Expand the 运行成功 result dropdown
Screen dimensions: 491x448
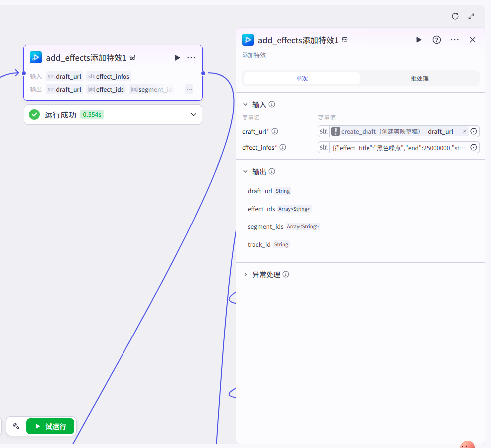click(194, 115)
